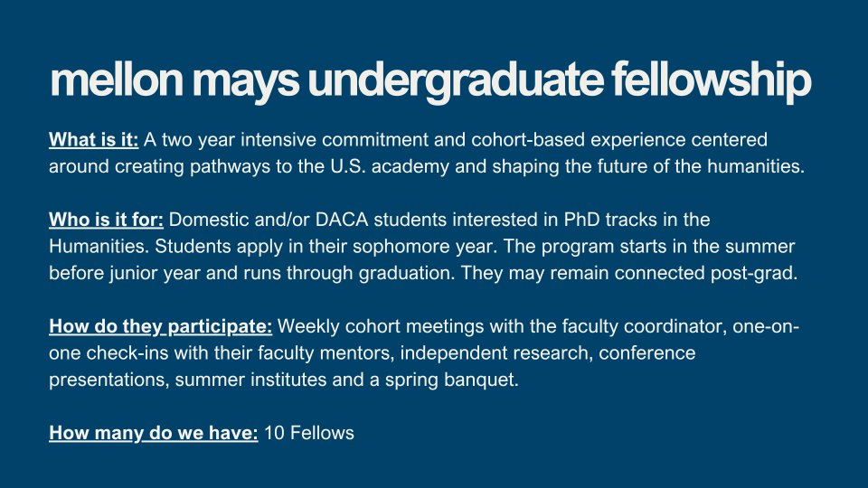
Task: Click the word 'cohort-based' in the first paragraph
Action: pyautogui.click(x=528, y=139)
